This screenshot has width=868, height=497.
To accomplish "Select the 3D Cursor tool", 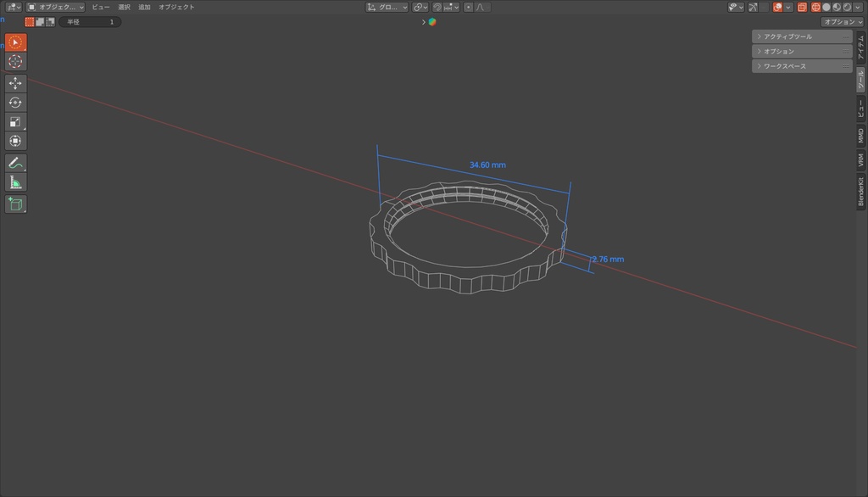I will 15,62.
